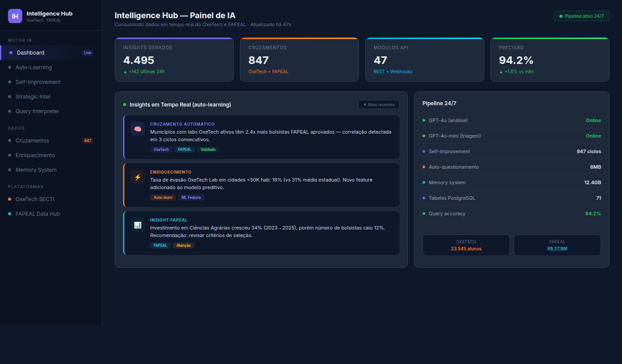Screen dimensions: 622x364
Task: Open the Mais recentes dropdown
Action: point(379,104)
